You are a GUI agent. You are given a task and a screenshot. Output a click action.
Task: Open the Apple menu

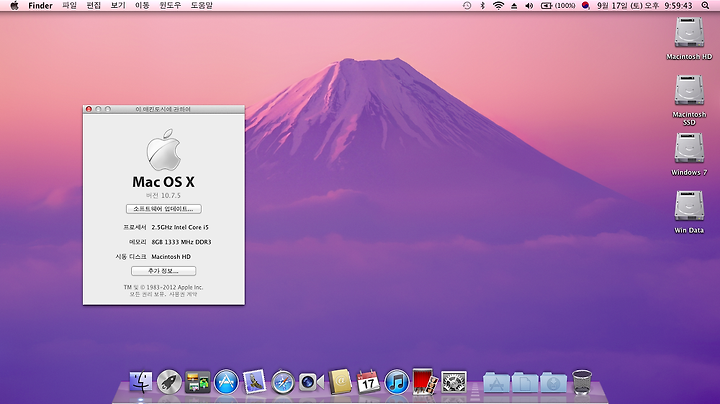tap(14, 6)
